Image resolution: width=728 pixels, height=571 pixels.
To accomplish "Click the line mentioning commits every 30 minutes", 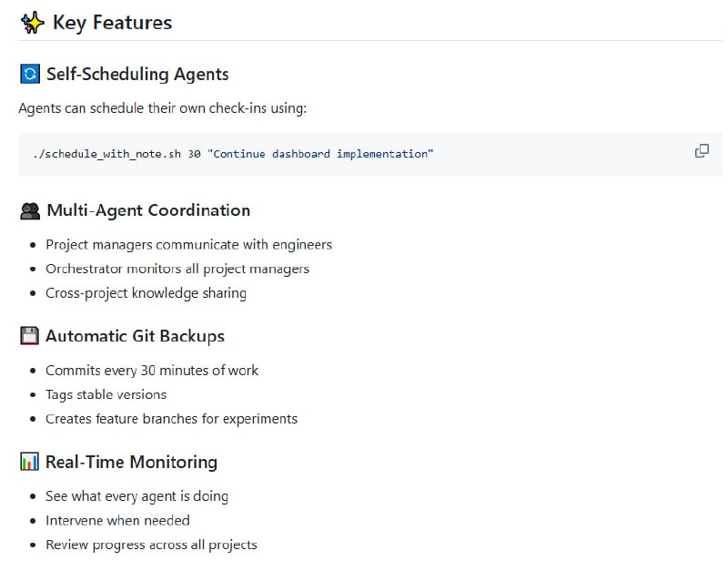I will [151, 370].
